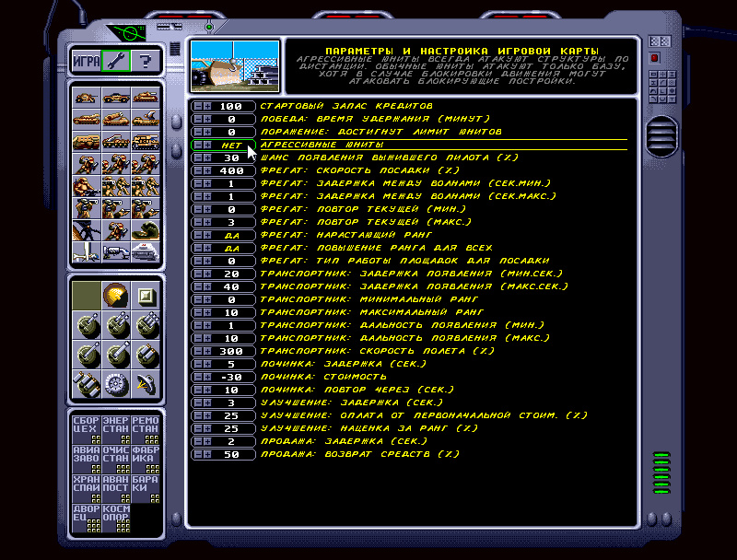Select the four-tube rocket turret
Image resolution: width=737 pixels, height=560 pixels.
87,384
